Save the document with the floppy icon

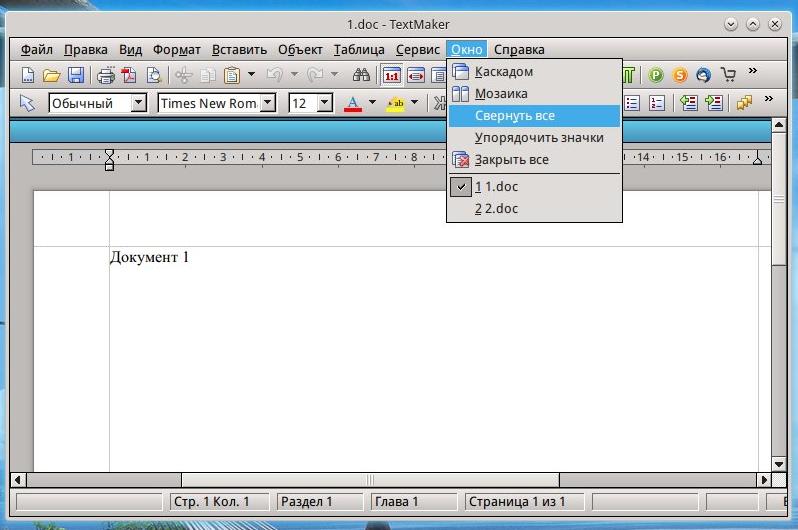click(x=76, y=75)
